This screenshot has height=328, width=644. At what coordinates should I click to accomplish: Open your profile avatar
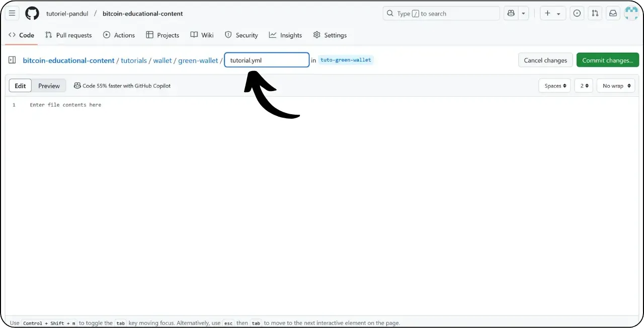[631, 13]
